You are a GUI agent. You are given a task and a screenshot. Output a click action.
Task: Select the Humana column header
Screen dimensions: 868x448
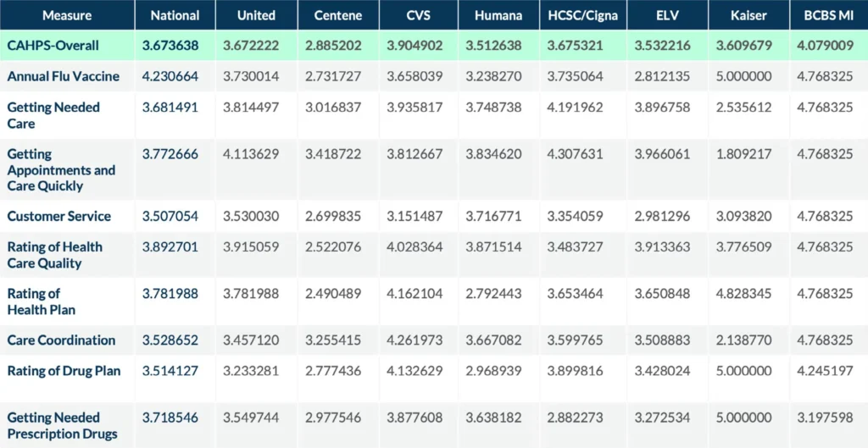coord(498,15)
